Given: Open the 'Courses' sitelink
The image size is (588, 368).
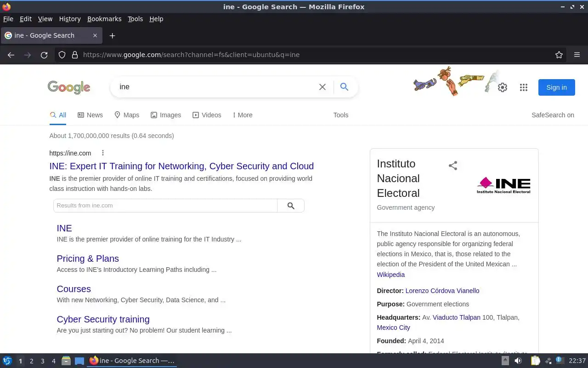Looking at the screenshot, I should [x=73, y=289].
